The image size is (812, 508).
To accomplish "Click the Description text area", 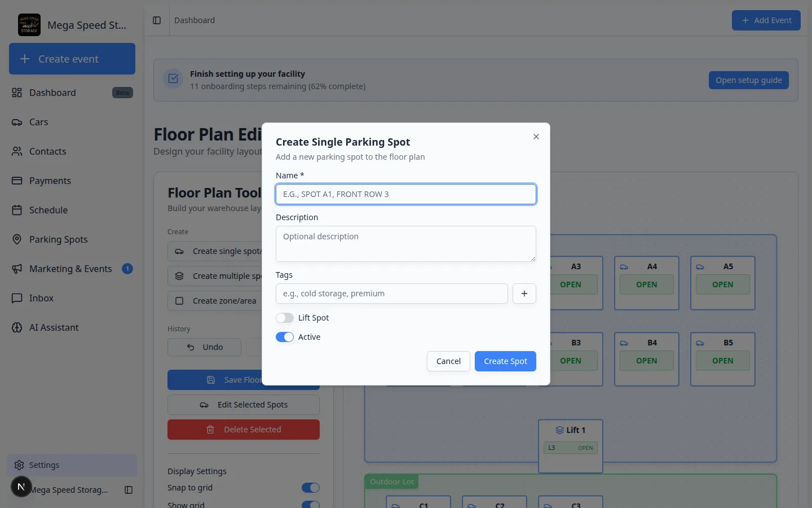I will click(x=406, y=244).
